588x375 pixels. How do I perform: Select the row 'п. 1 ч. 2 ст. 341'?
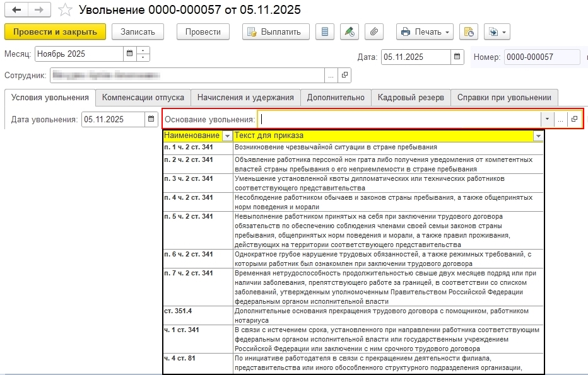point(353,147)
